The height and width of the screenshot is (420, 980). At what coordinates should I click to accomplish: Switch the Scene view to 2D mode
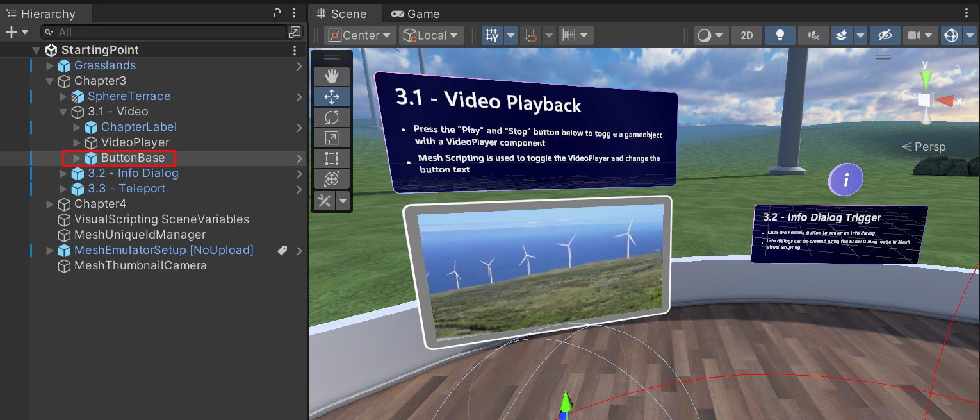(746, 35)
